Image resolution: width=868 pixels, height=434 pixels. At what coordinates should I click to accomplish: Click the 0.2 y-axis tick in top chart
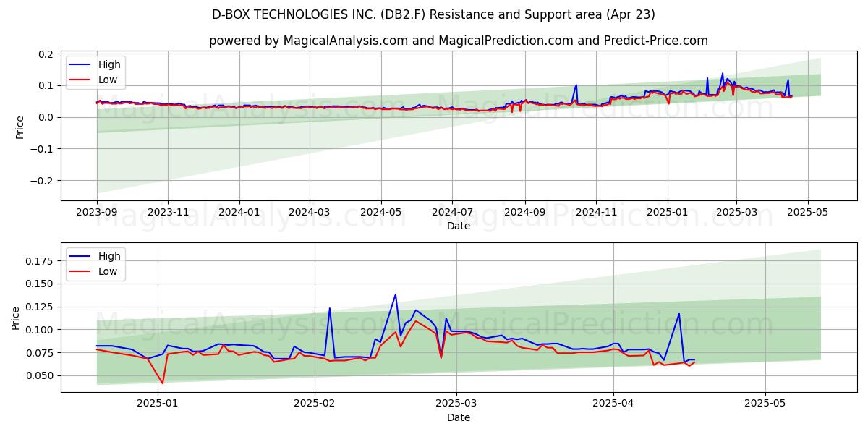point(46,54)
